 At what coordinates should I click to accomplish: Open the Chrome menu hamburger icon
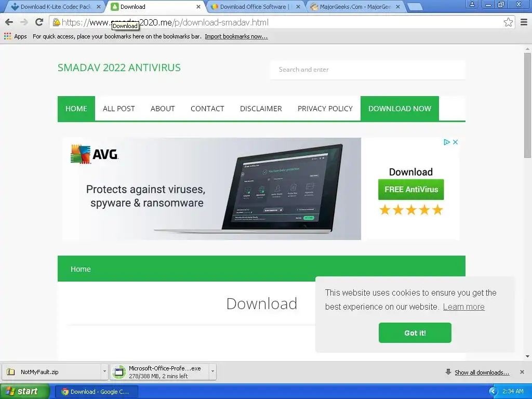tap(524, 22)
